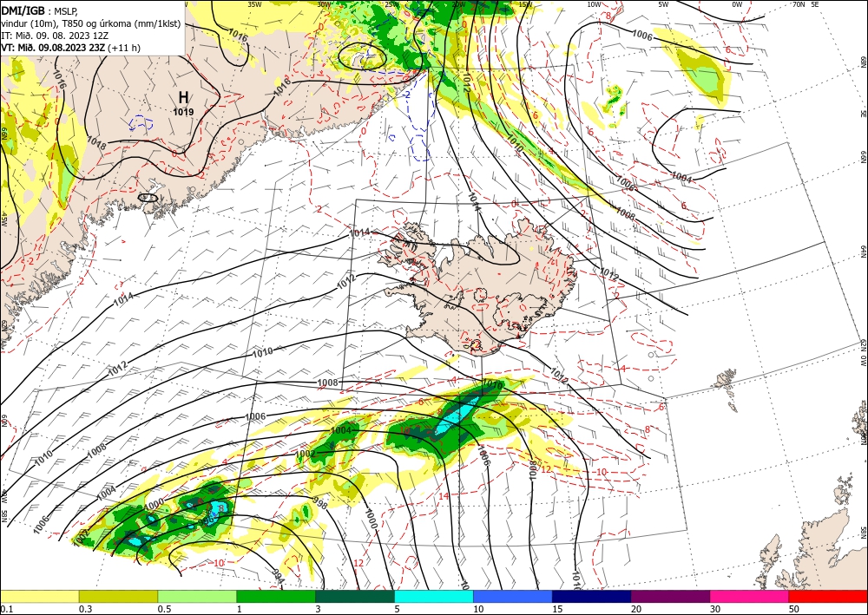The image size is (868, 615).
Task: Click the purple 20–30 legend swatch
Action: (670, 596)
